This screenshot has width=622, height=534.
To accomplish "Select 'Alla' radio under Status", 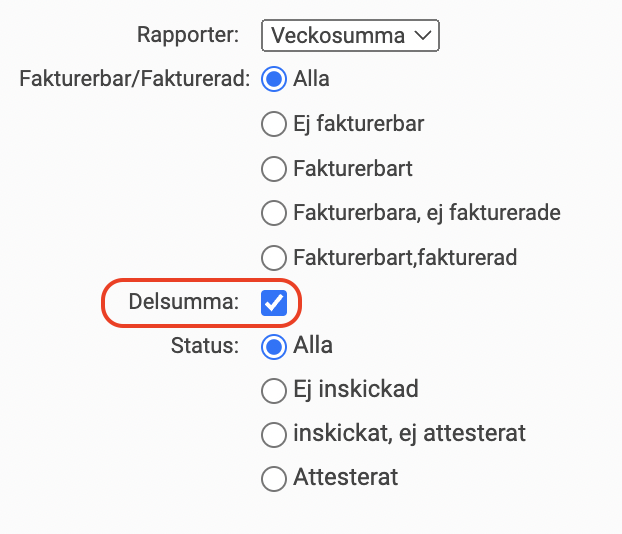I will 273,347.
